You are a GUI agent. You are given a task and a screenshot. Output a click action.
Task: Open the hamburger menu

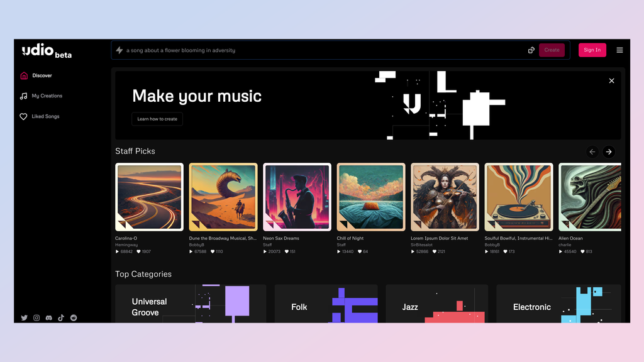coord(620,50)
